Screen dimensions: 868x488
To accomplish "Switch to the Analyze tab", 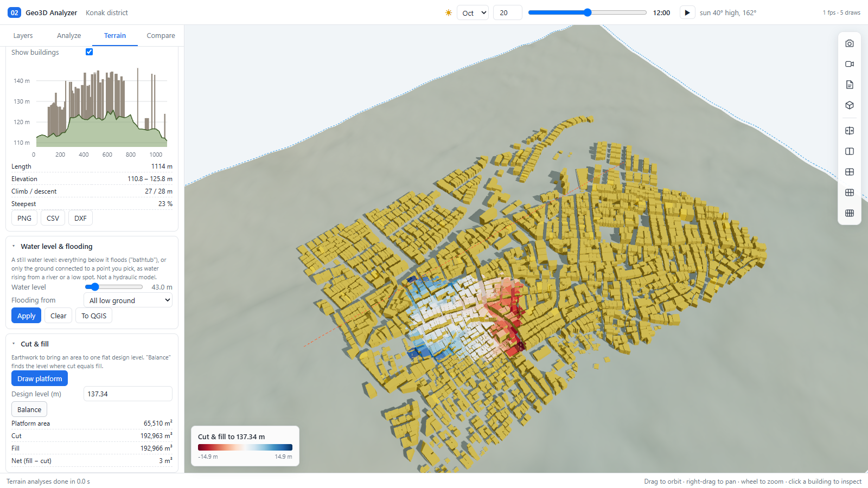I will (69, 35).
